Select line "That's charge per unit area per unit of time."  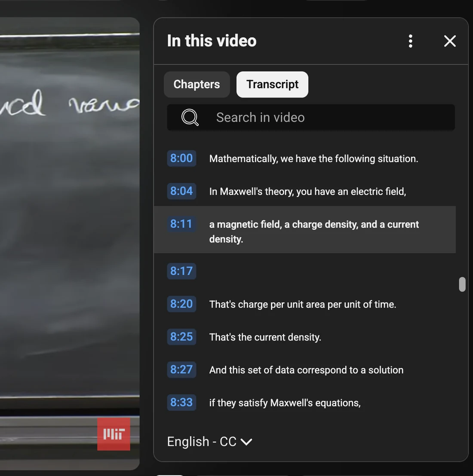pyautogui.click(x=303, y=304)
